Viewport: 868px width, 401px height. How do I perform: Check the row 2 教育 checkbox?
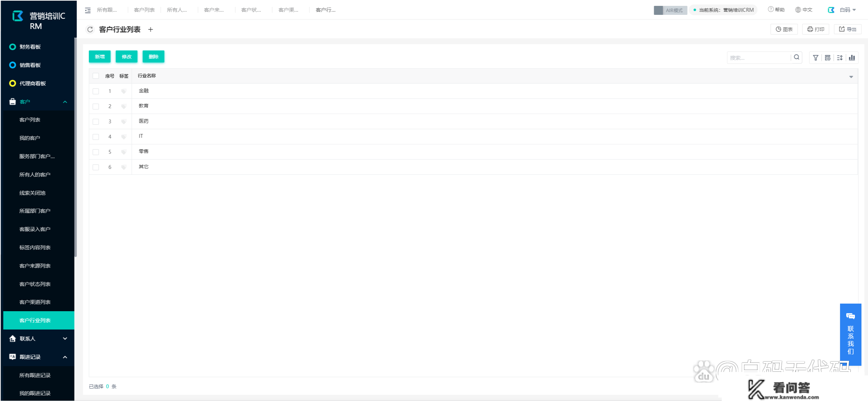[96, 106]
